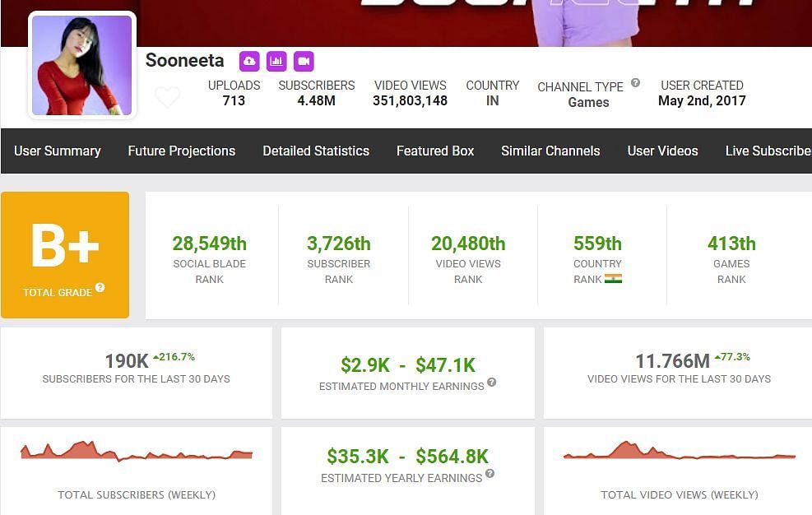Click the purple bar chart icon
Screen dimensions: 812x515
point(276,61)
